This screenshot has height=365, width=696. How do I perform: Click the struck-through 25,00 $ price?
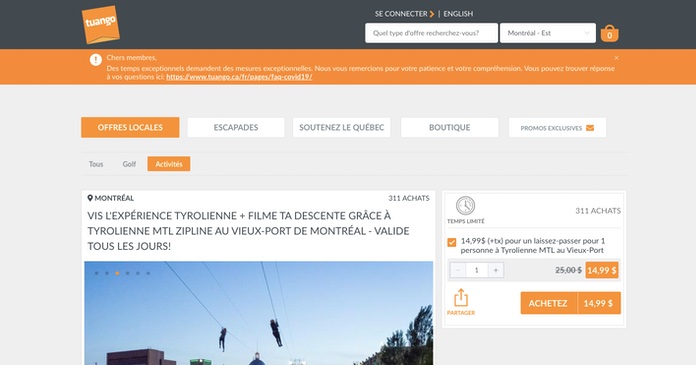click(568, 270)
